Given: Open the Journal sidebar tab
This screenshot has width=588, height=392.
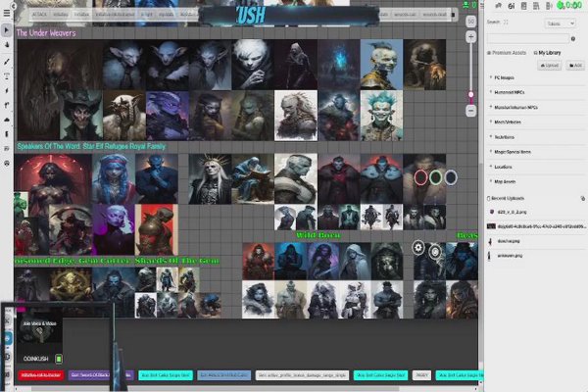Looking at the screenshot, I should [524, 6].
